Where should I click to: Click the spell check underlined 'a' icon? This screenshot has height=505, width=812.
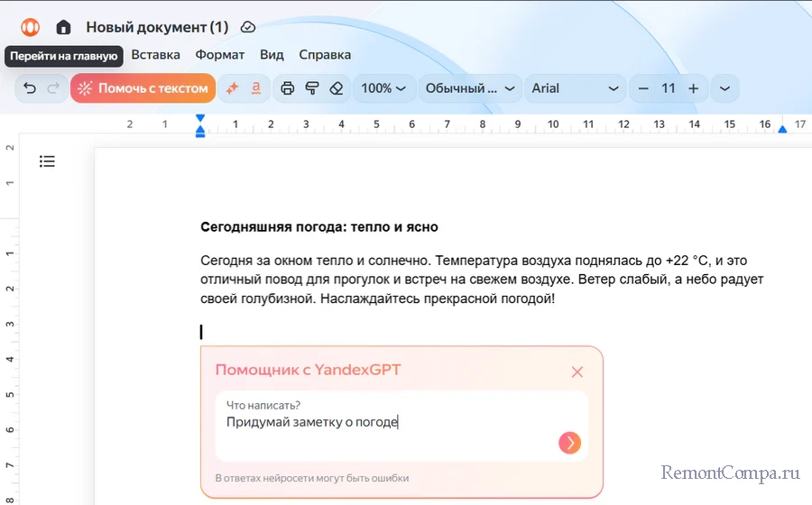point(256,88)
